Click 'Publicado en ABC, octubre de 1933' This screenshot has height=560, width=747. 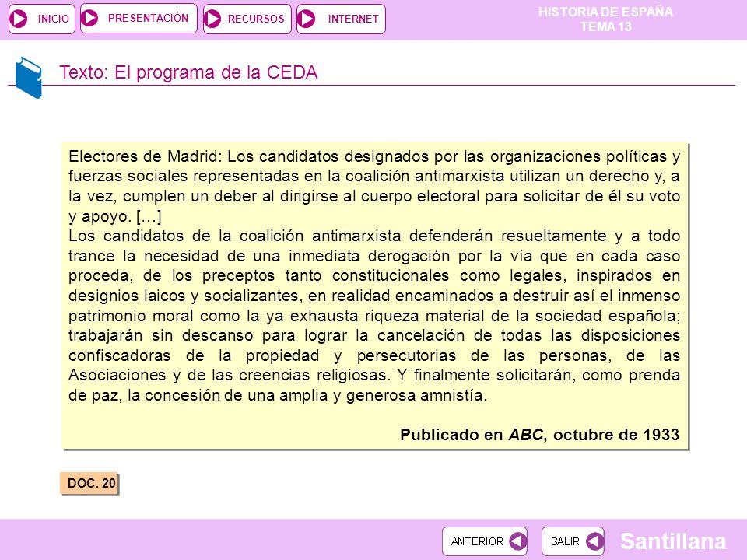(x=540, y=434)
